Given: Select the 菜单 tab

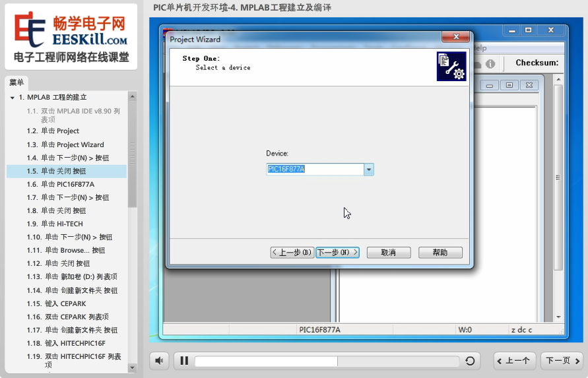Looking at the screenshot, I should pyautogui.click(x=16, y=82).
